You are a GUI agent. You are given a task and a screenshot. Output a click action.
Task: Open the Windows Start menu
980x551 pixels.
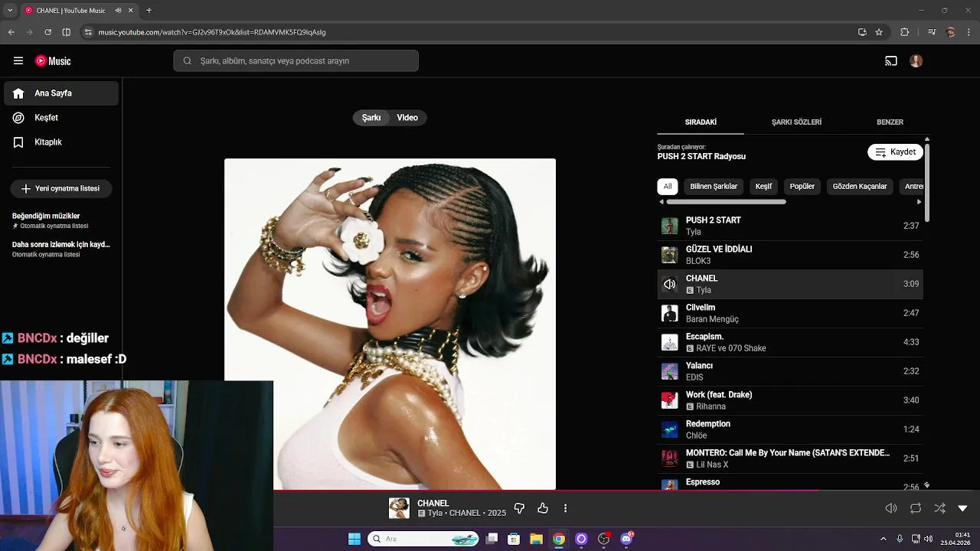(354, 539)
